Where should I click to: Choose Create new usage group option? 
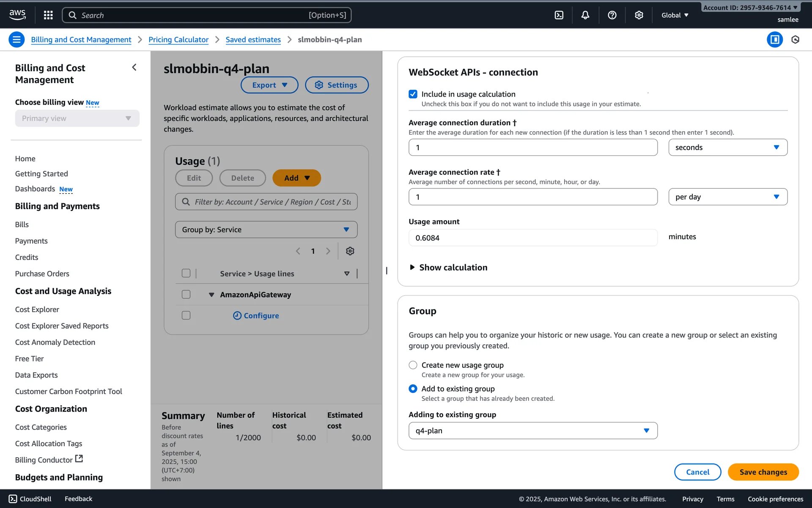413,365
